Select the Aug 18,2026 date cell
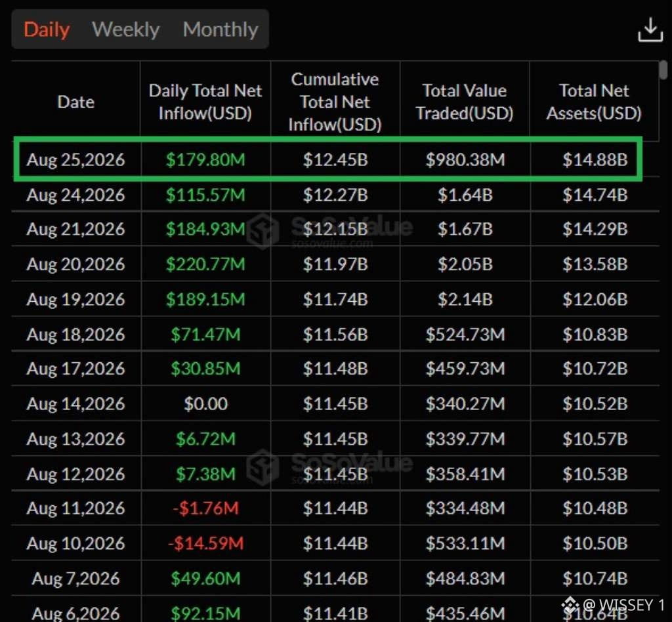672x622 pixels. [76, 335]
